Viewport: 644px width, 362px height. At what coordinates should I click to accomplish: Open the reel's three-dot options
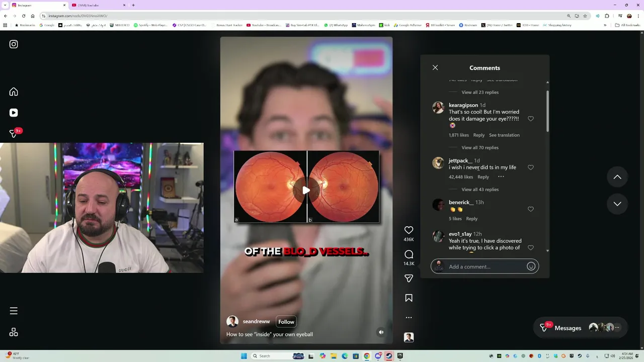409,317
